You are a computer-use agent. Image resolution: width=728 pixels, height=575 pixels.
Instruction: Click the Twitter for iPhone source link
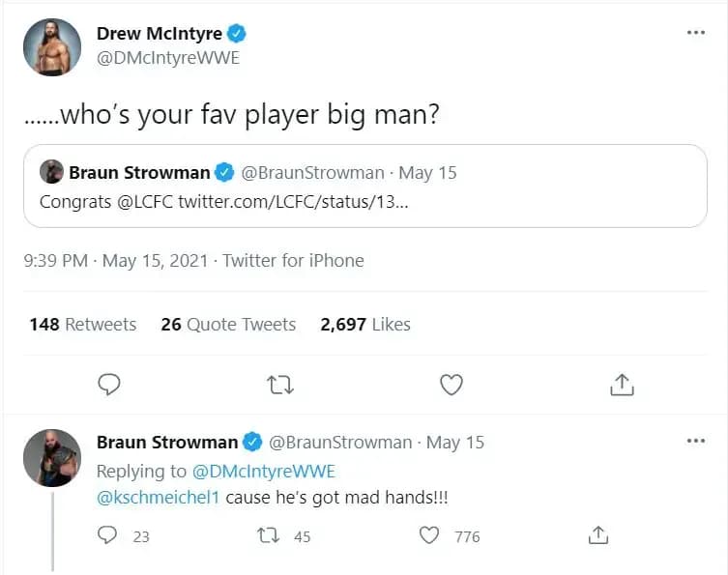pyautogui.click(x=294, y=260)
